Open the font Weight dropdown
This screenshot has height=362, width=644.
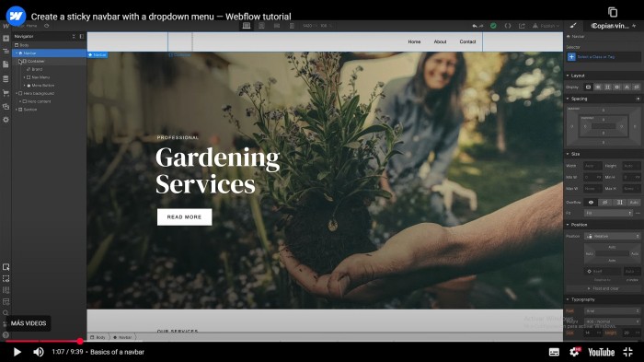[613, 321]
